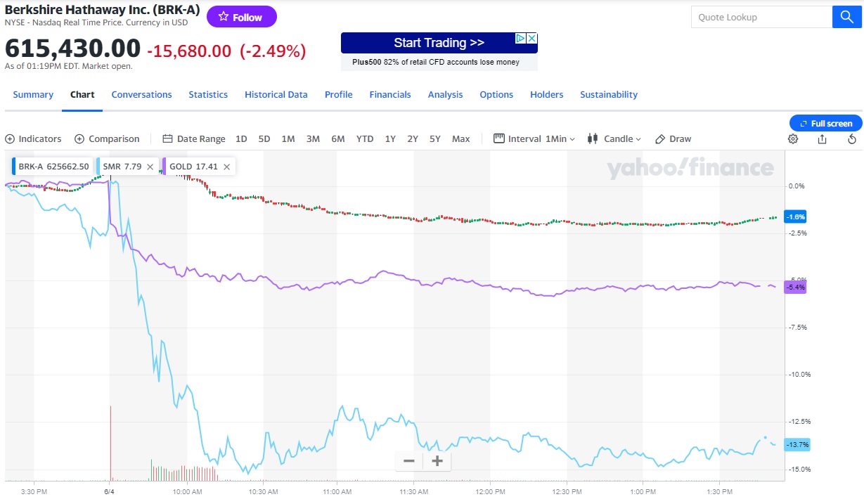This screenshot has height=504, width=864.
Task: Focus the Quote Lookup search field
Action: tap(761, 17)
